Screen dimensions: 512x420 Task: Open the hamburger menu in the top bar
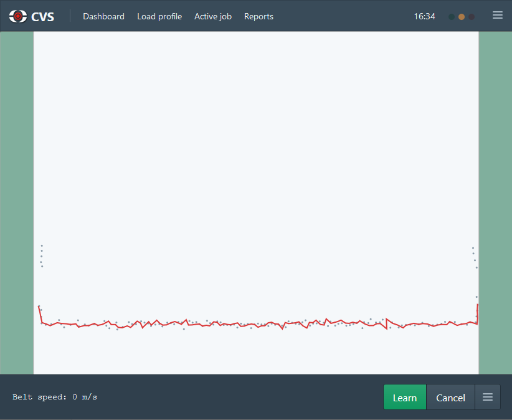point(497,16)
